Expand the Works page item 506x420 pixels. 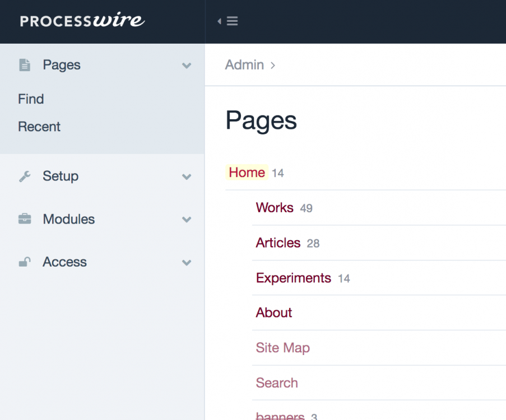275,208
